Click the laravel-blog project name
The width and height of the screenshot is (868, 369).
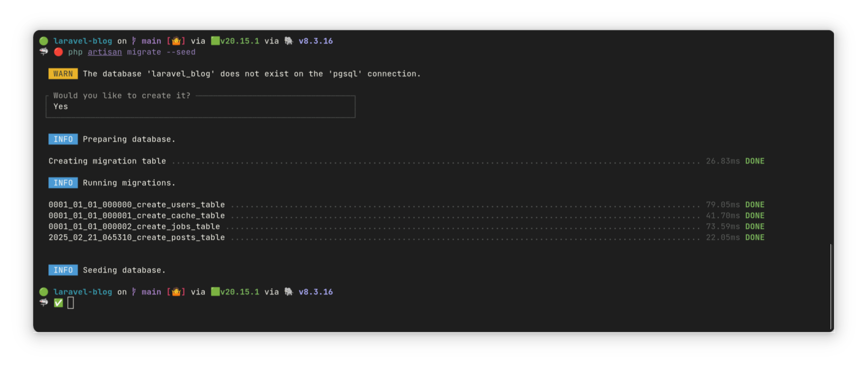83,41
